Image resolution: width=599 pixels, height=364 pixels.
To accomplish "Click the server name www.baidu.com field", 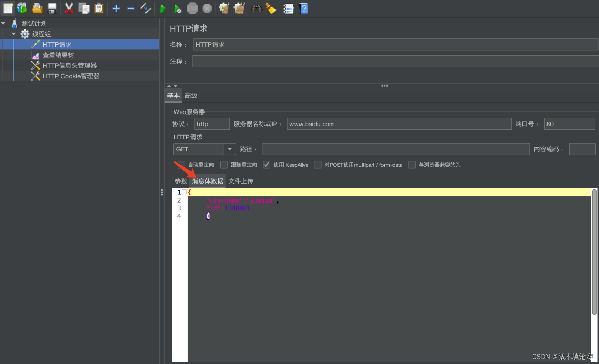I will [x=399, y=124].
